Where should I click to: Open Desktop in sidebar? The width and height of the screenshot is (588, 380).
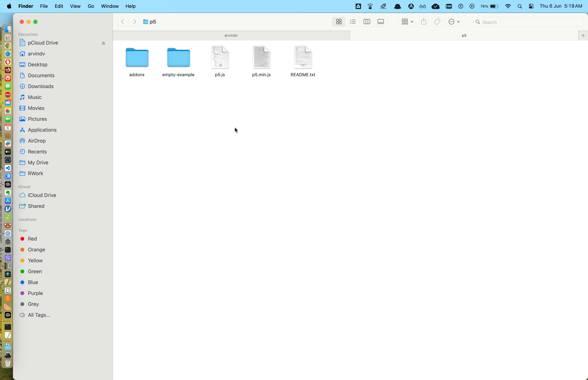(x=37, y=65)
